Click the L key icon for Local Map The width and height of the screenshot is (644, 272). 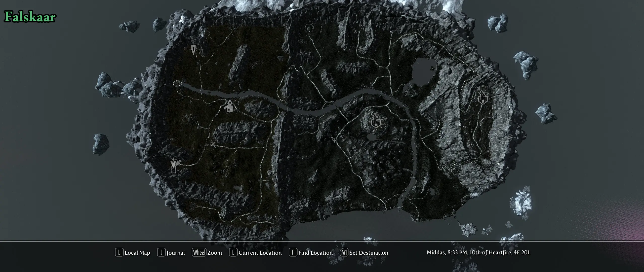pyautogui.click(x=119, y=252)
